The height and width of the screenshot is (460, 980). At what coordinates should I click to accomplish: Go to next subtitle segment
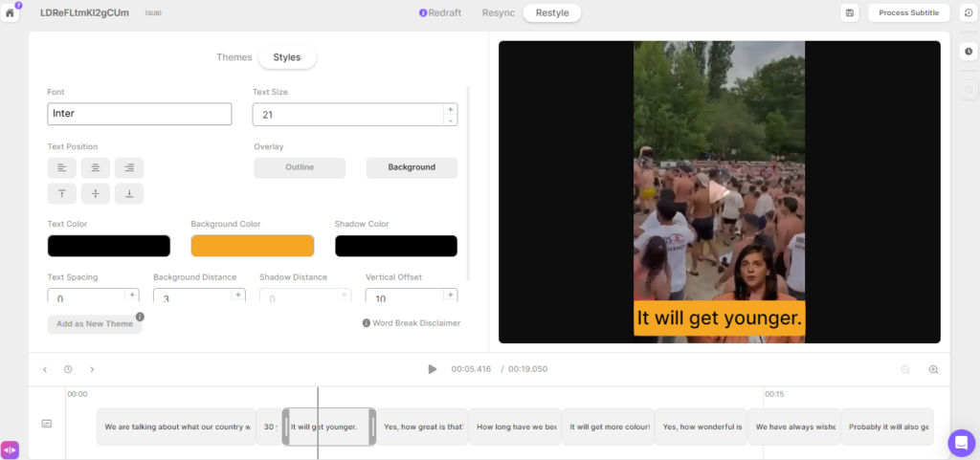(x=92, y=369)
